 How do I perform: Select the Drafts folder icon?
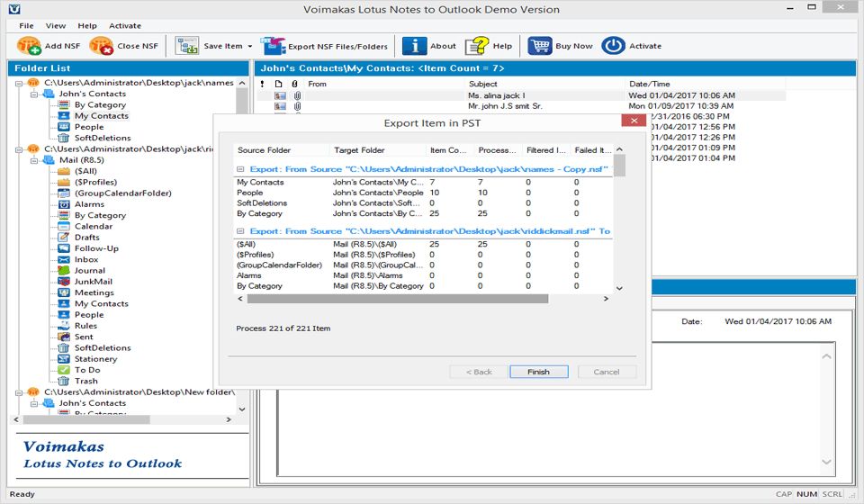coord(64,237)
